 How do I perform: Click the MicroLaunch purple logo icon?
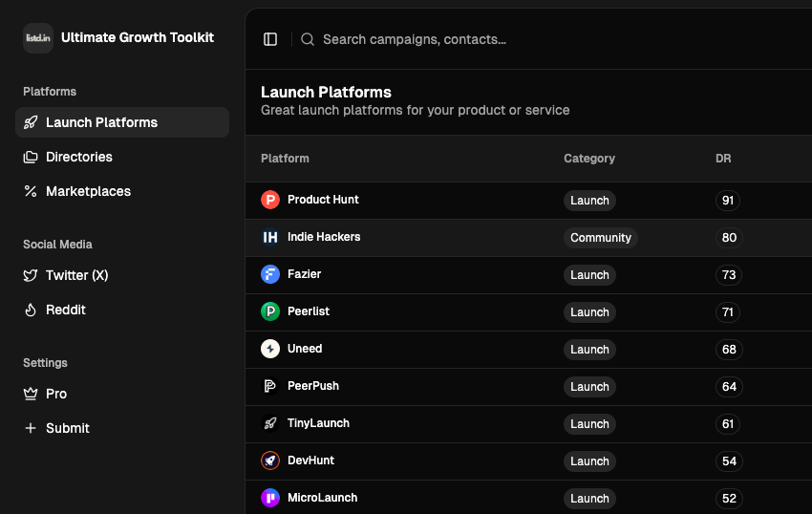point(270,498)
